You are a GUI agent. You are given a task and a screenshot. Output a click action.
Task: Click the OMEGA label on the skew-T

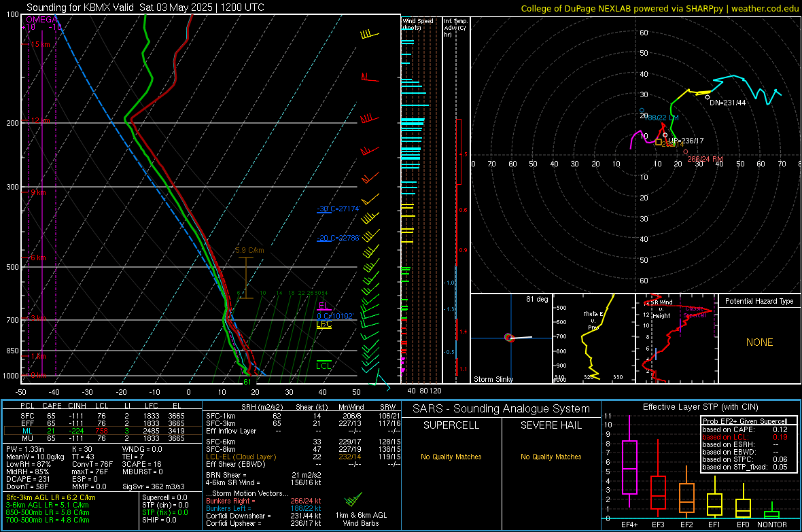coord(42,20)
